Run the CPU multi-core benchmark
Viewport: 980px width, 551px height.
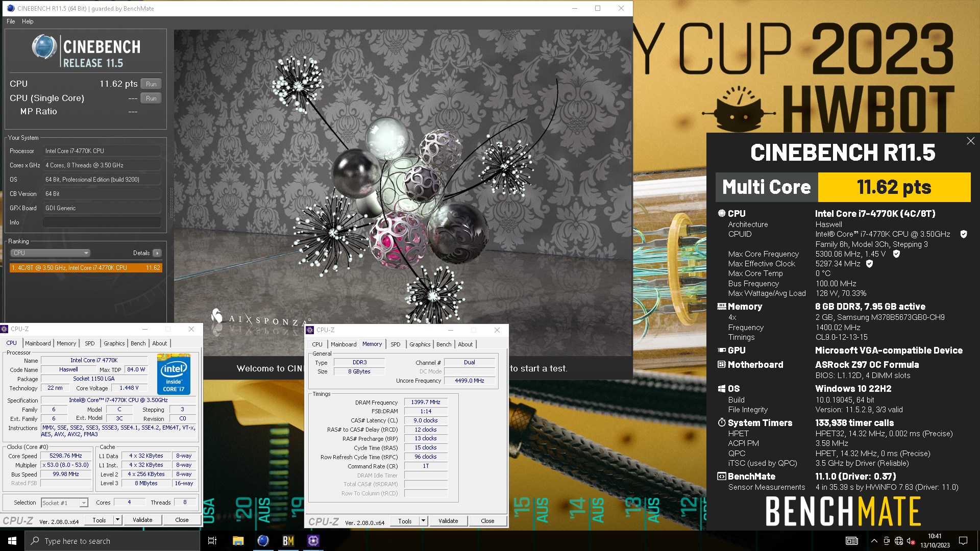(151, 84)
